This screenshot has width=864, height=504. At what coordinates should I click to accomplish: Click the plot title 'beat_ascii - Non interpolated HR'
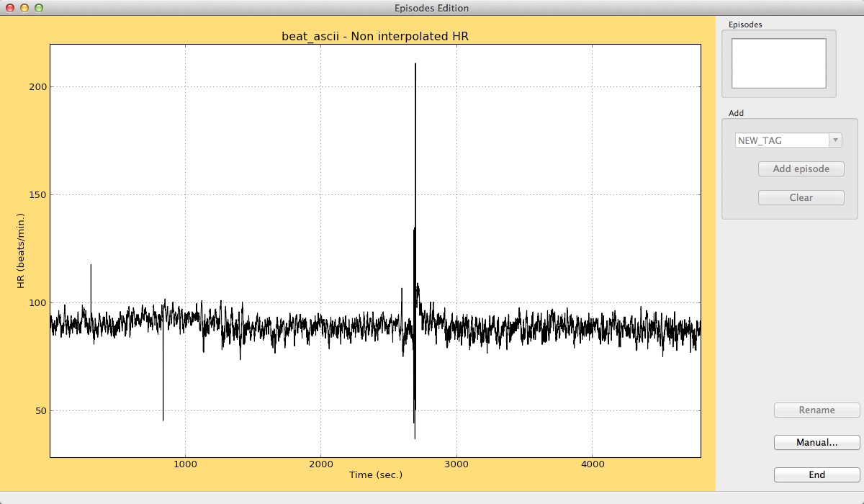[x=375, y=36]
